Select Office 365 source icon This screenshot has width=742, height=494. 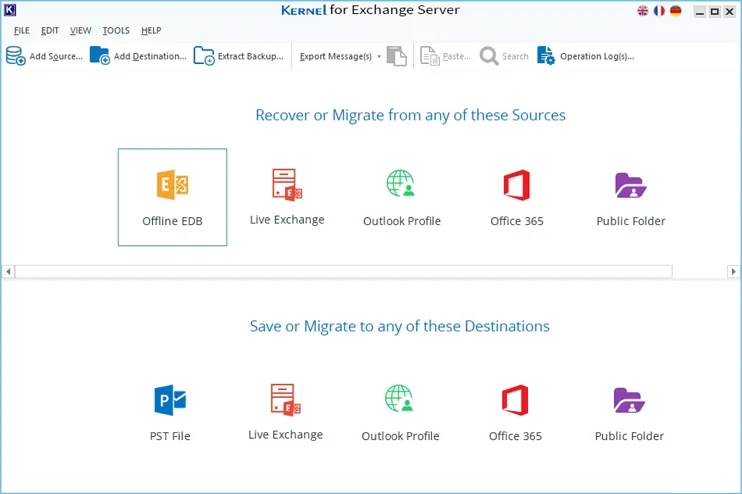517,185
